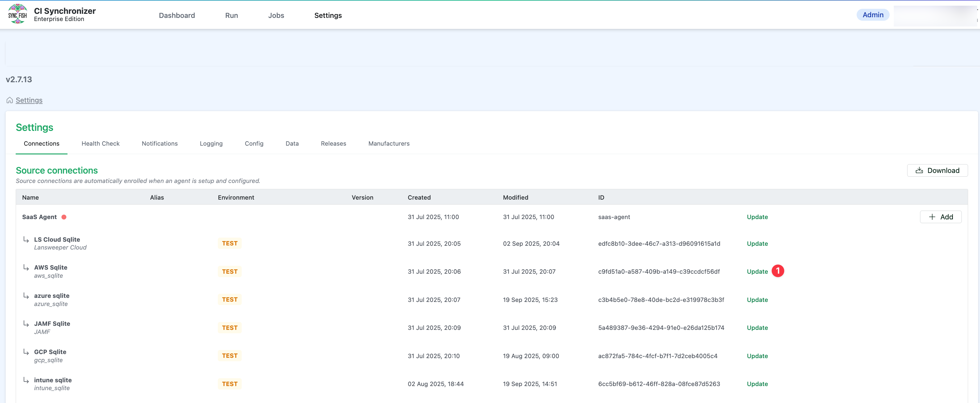Image resolution: width=980 pixels, height=403 pixels.
Task: Click the Name column header
Action: pyautogui.click(x=30, y=197)
